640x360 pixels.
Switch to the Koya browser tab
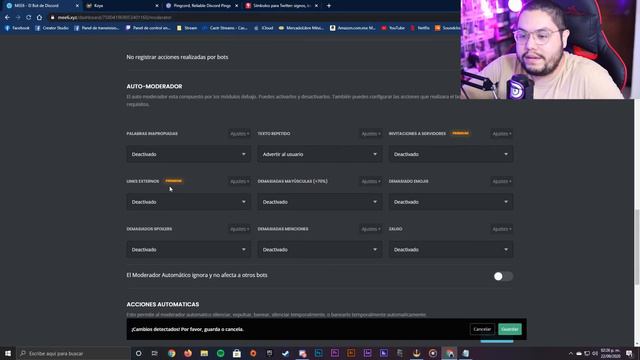122,6
